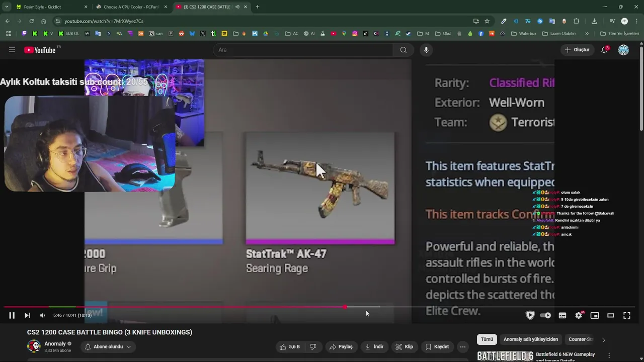Screen dimensions: 644x362
Task: Skip to the next video
Action: point(27,315)
